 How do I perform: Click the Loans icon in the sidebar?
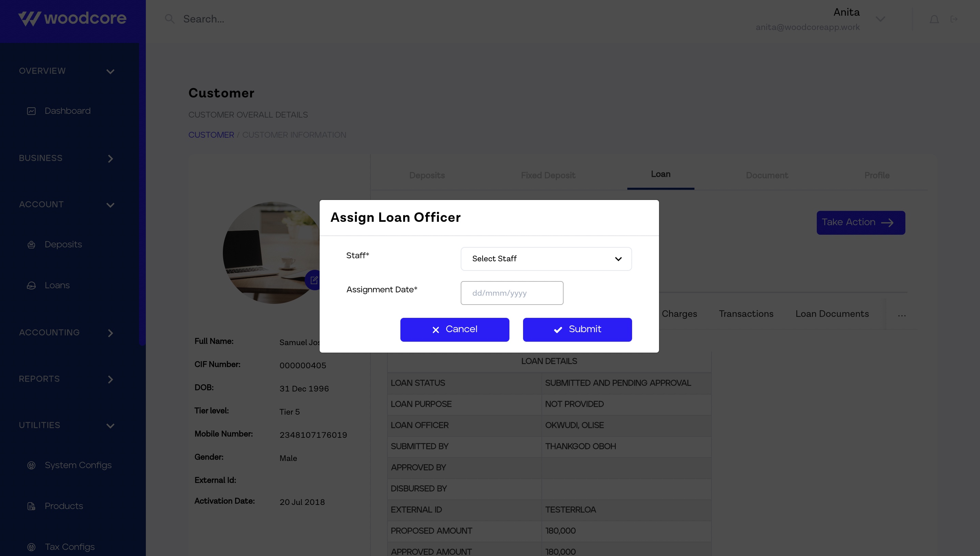pyautogui.click(x=31, y=285)
